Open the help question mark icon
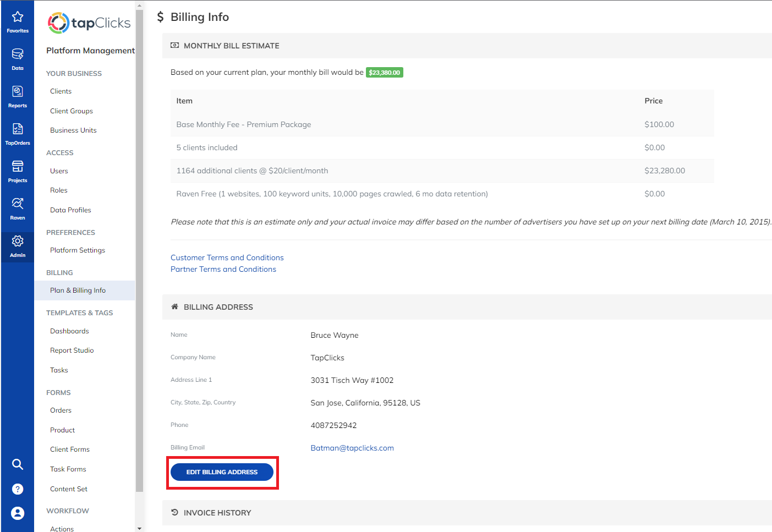 point(18,489)
